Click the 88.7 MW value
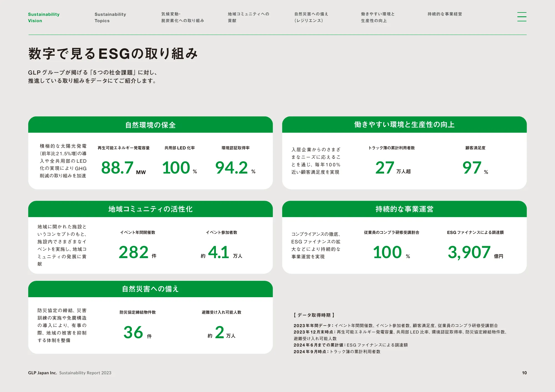 click(123, 168)
